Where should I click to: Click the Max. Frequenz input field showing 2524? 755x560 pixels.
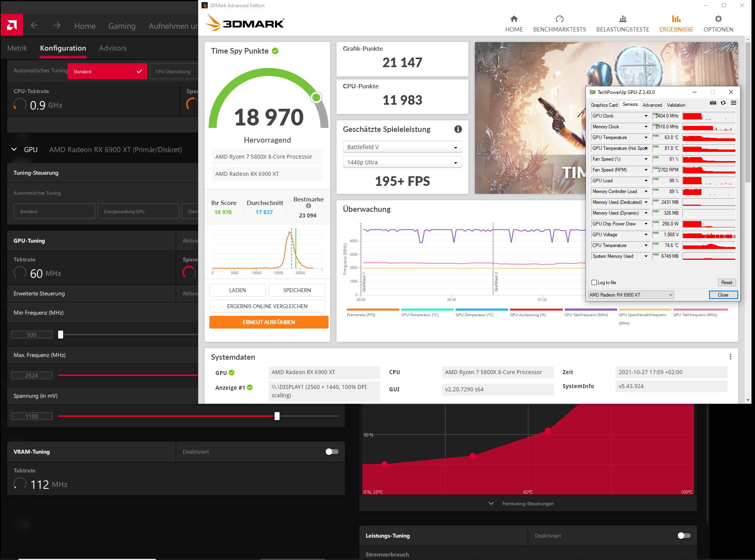pyautogui.click(x=32, y=375)
